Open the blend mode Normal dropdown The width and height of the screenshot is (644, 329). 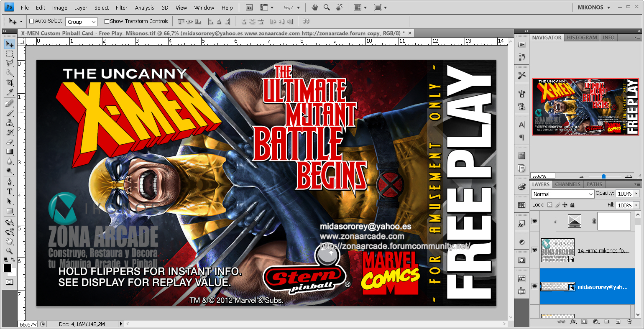click(x=562, y=194)
